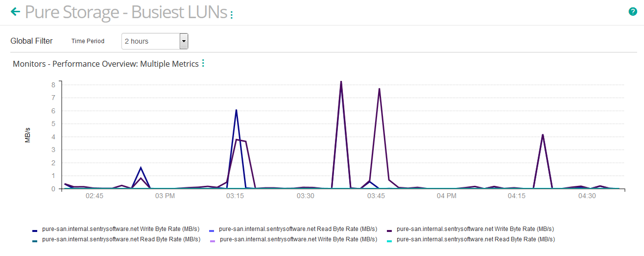Screen dimensions: 644x256
Task: Open the Performance Overview chart options menu
Action: [203, 64]
